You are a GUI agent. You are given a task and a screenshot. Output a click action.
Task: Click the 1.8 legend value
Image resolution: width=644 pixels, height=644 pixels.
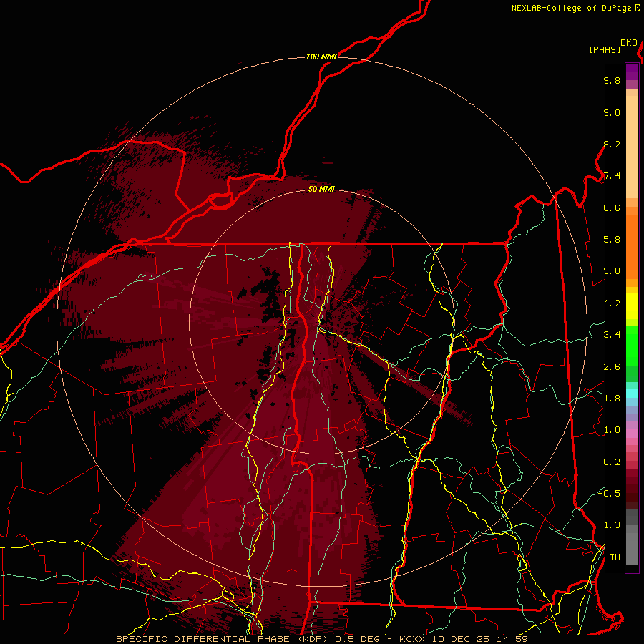click(x=612, y=399)
